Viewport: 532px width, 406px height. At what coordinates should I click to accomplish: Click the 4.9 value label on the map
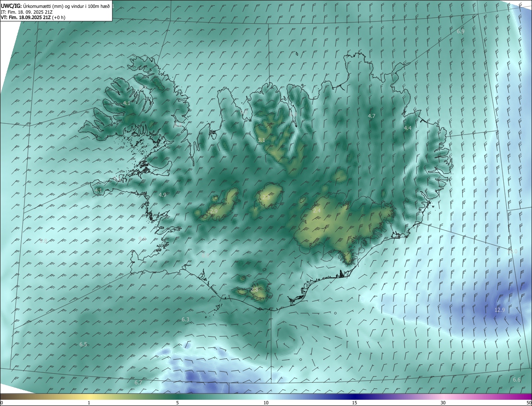coord(163,195)
